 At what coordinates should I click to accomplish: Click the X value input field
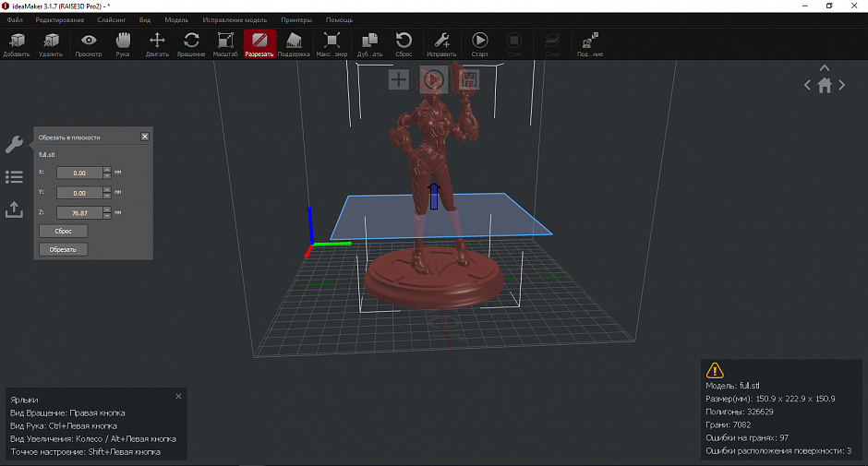point(79,173)
